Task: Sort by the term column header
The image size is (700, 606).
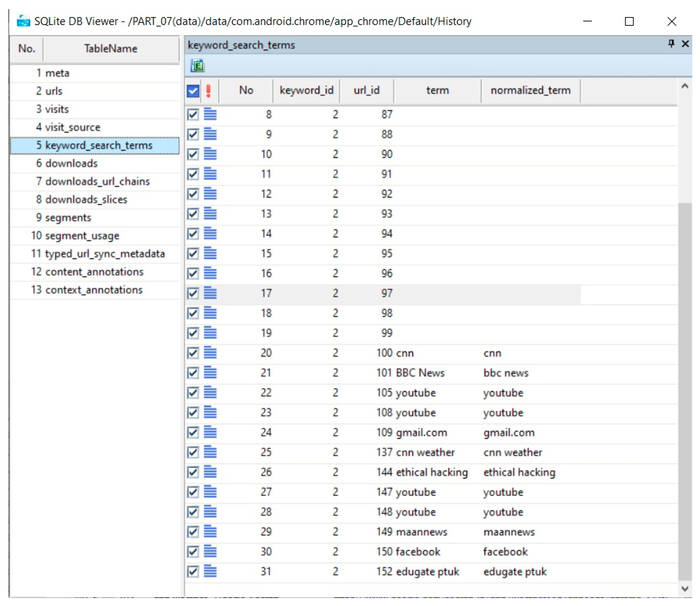Action: point(437,90)
